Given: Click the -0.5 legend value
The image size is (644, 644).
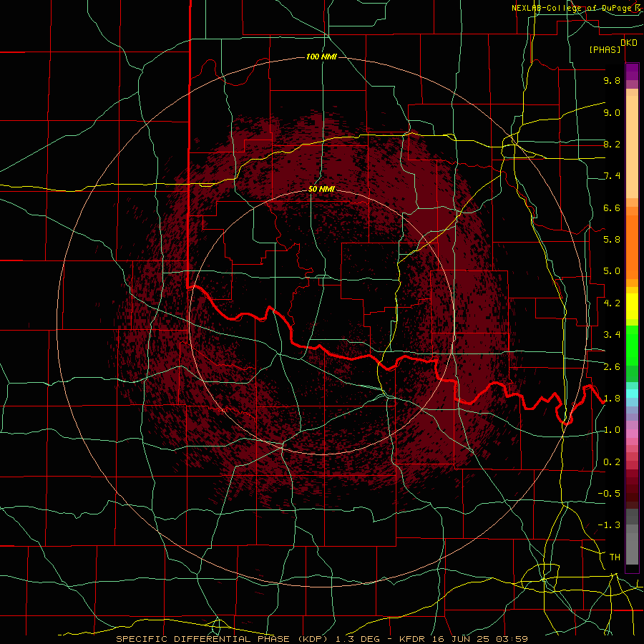Looking at the screenshot, I should 609,494.
